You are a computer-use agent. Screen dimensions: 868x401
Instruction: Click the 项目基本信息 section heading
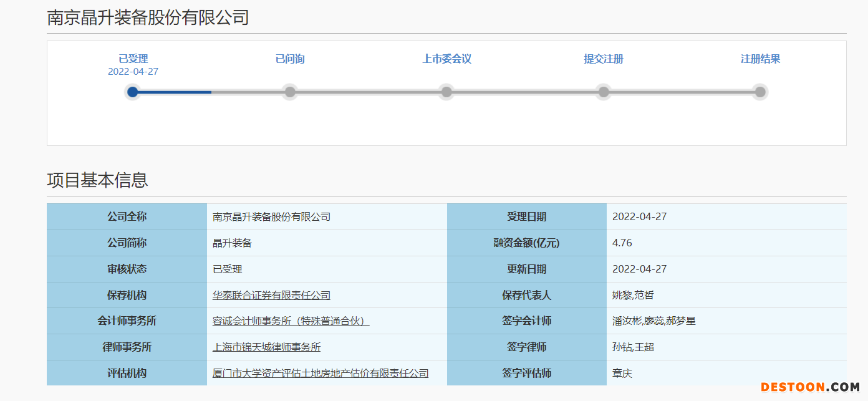[98, 180]
